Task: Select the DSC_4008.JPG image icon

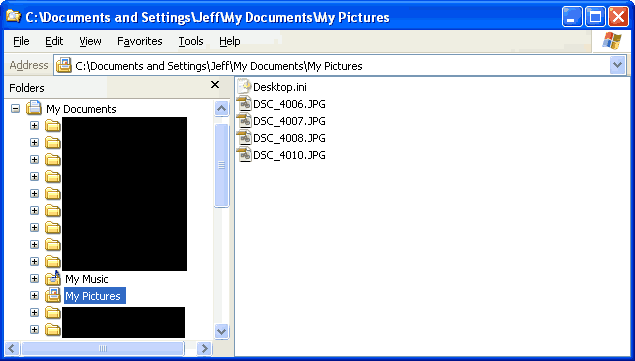Action: (244, 138)
